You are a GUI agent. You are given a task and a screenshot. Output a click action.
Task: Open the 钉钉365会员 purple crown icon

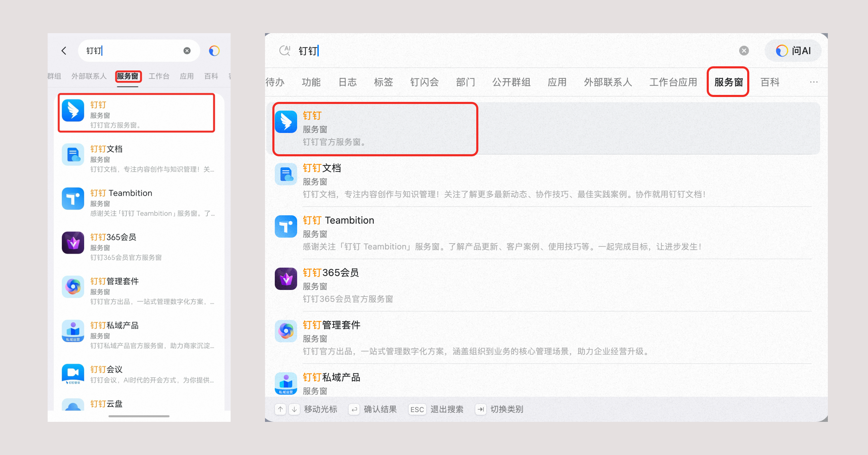[286, 278]
